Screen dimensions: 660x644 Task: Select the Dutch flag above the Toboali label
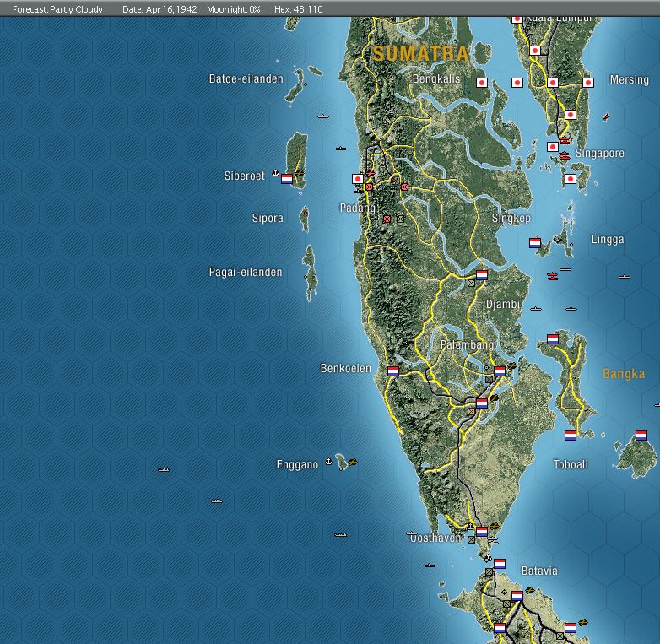(x=571, y=436)
